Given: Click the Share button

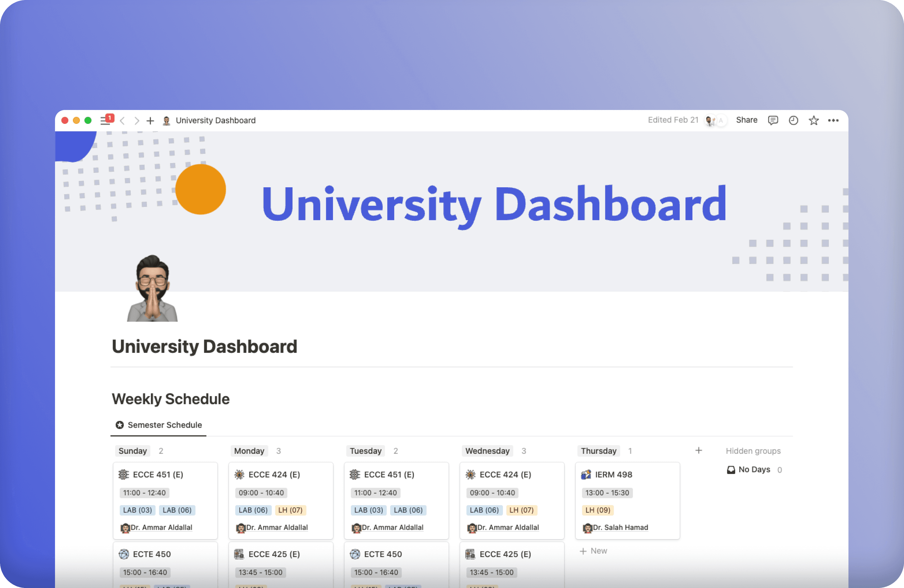Looking at the screenshot, I should tap(746, 120).
